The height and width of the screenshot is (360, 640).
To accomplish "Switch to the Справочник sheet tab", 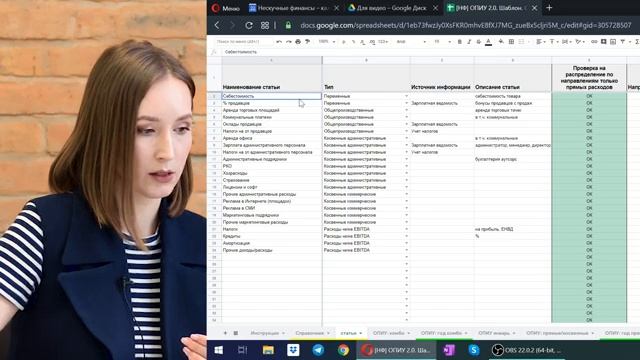I will pos(312,333).
